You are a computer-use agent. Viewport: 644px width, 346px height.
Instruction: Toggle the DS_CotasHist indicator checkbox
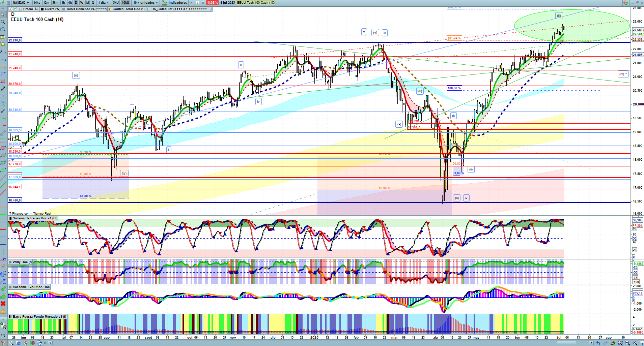(149, 9)
